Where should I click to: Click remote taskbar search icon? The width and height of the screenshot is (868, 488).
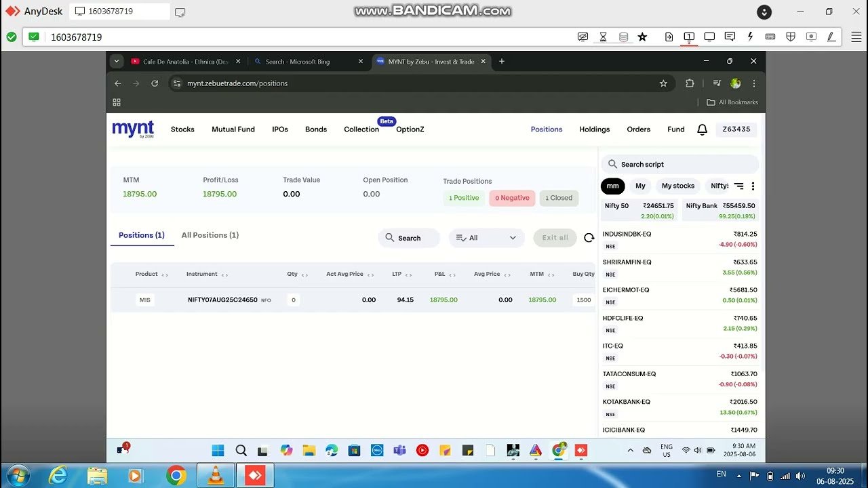241,450
